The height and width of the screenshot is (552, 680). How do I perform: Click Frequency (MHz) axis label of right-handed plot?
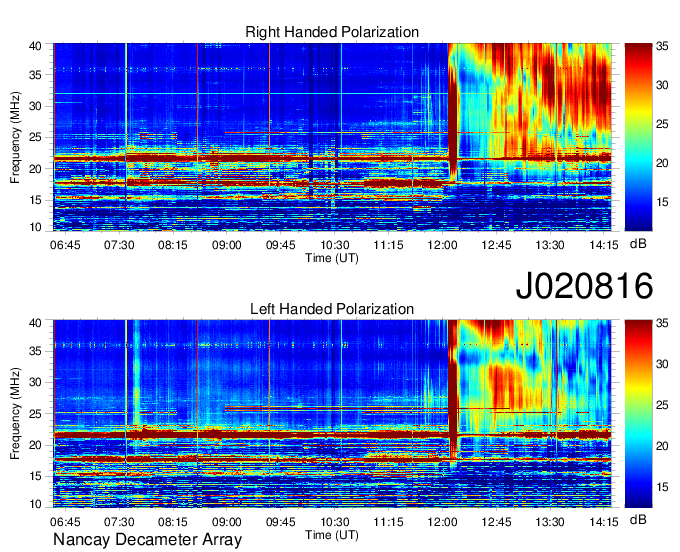click(x=15, y=137)
